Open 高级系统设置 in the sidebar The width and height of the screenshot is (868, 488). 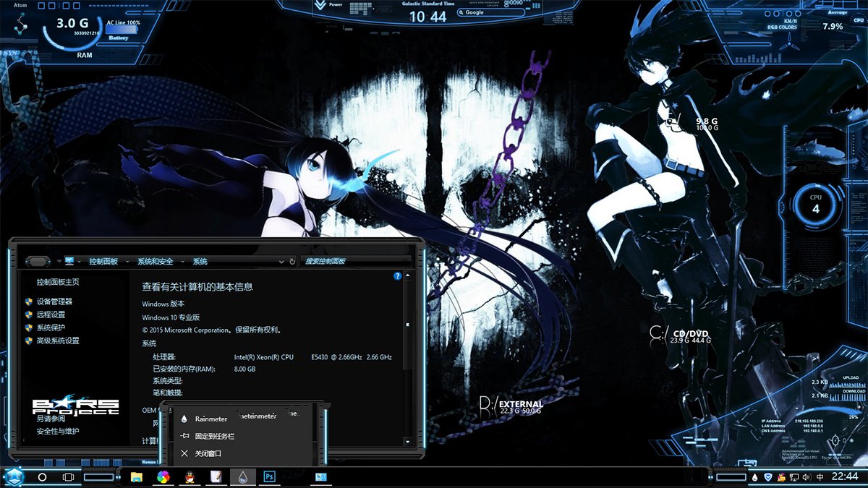tap(58, 340)
